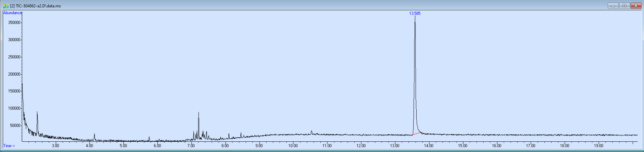This screenshot has height=152, width=644.
Task: Click the 5.00 time axis tick label
Action: click(x=123, y=146)
